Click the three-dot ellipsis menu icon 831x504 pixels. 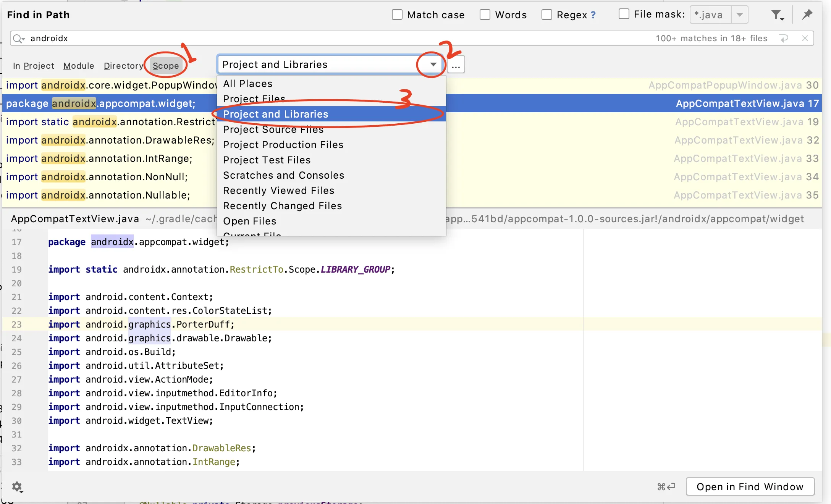456,65
